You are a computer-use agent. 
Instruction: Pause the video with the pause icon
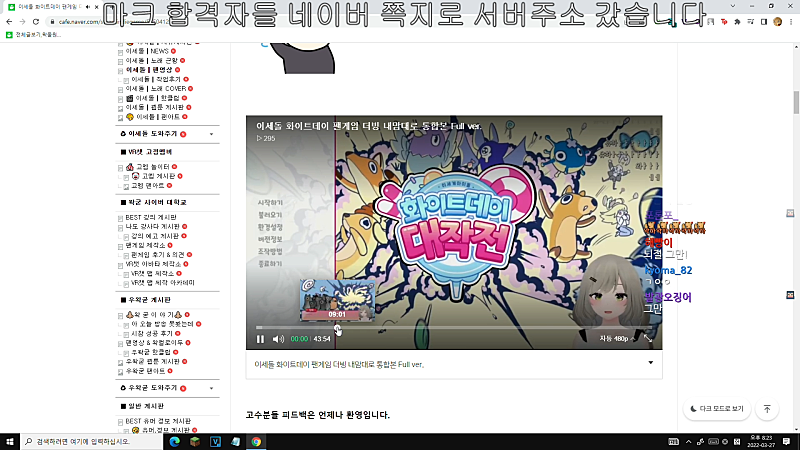[x=260, y=339]
